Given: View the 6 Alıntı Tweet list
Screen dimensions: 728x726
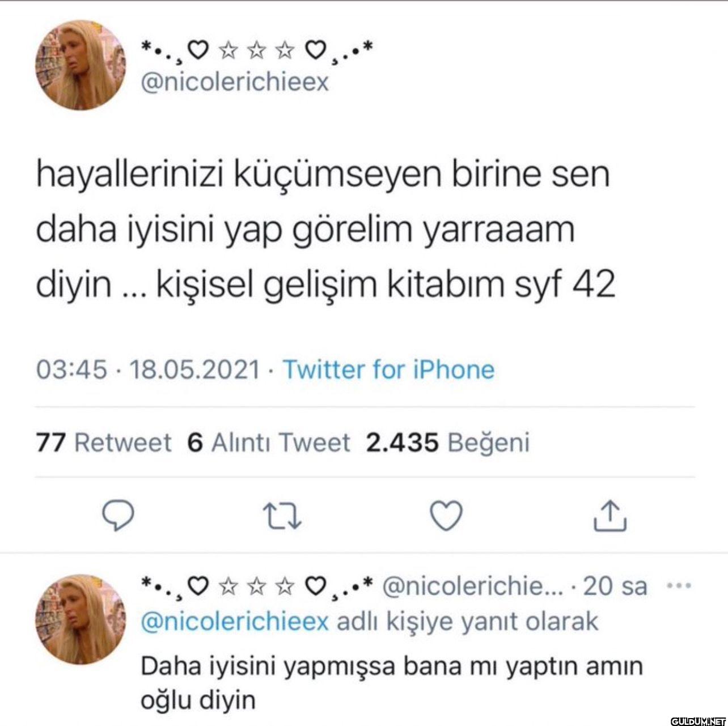Looking at the screenshot, I should point(269,442).
